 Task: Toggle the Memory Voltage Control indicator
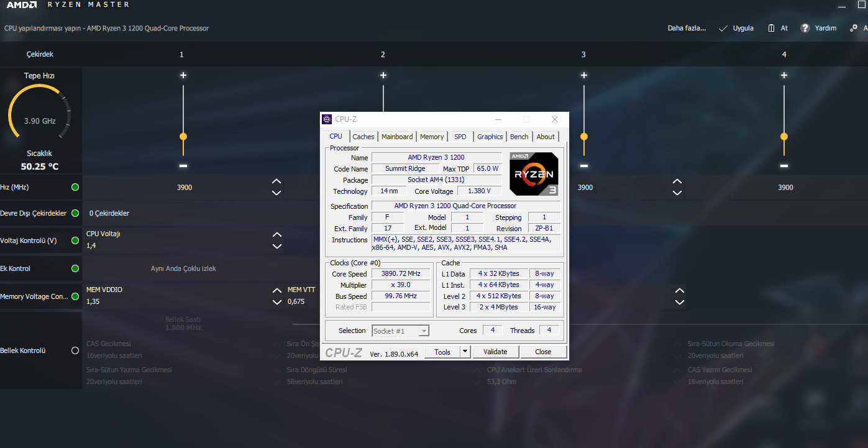tap(75, 296)
